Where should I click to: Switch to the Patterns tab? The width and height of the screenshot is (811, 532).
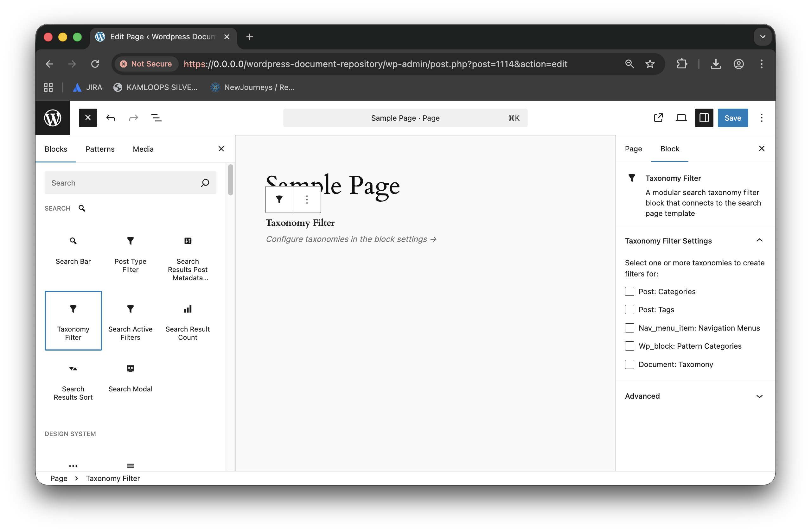[100, 149]
